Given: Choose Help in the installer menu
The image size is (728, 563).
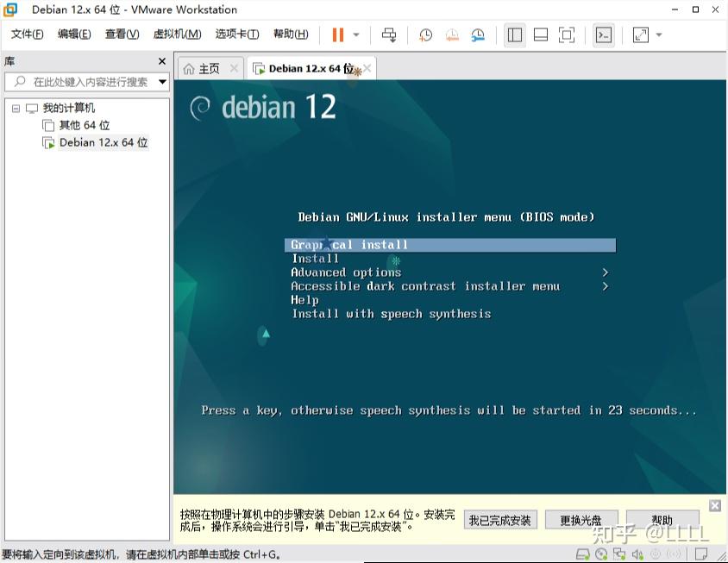Looking at the screenshot, I should (304, 300).
